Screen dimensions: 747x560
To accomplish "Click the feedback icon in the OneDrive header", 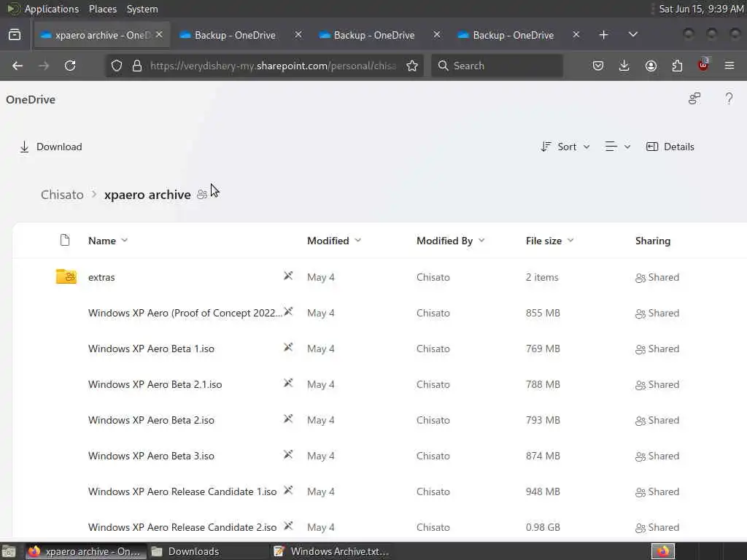I will coord(694,98).
